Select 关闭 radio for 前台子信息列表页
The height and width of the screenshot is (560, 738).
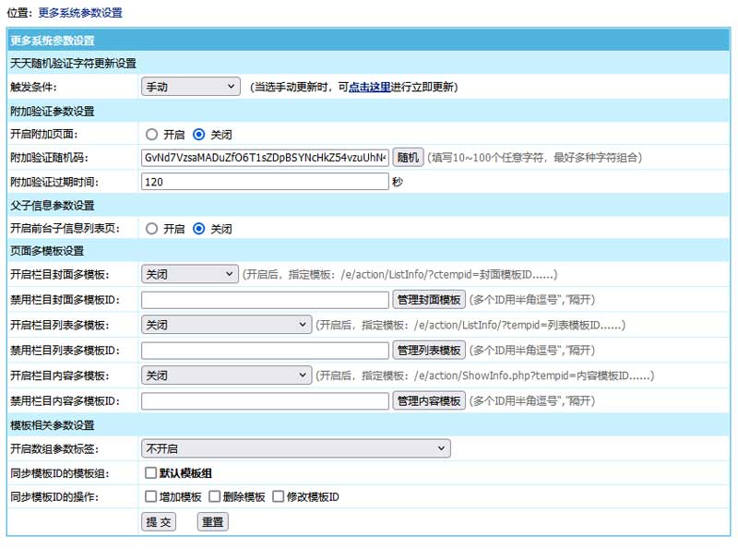[198, 229]
